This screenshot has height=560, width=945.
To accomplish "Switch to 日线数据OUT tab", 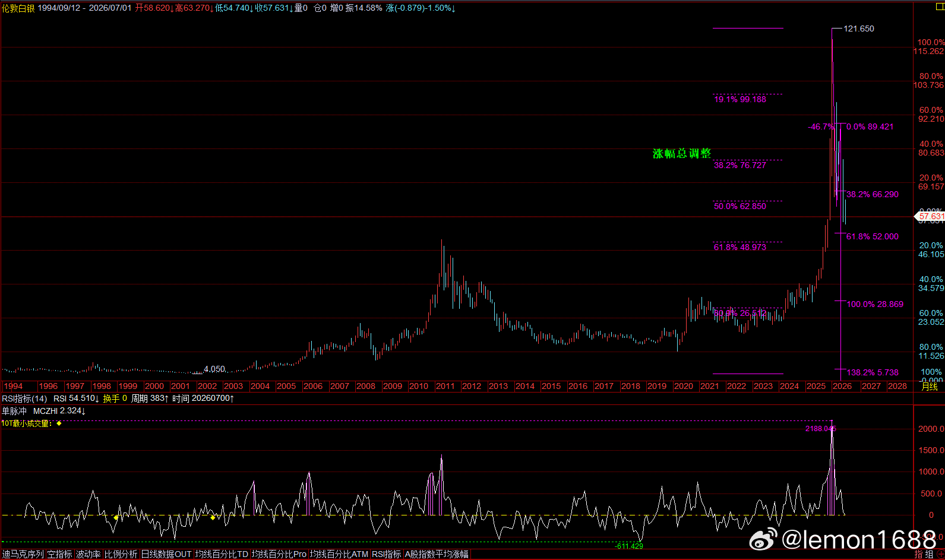I will coord(166,554).
